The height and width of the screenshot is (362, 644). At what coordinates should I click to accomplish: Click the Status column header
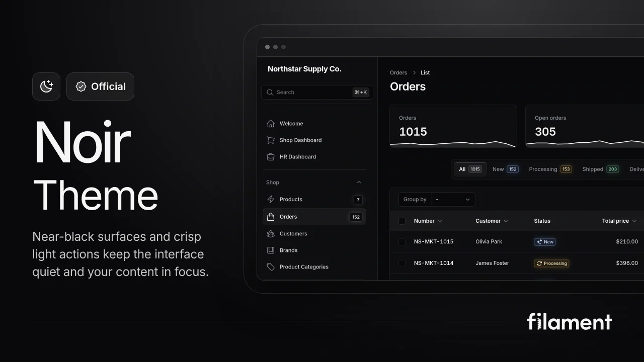click(x=542, y=221)
